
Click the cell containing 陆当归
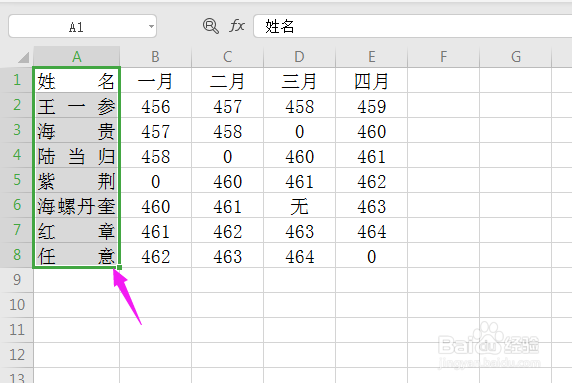(x=77, y=155)
